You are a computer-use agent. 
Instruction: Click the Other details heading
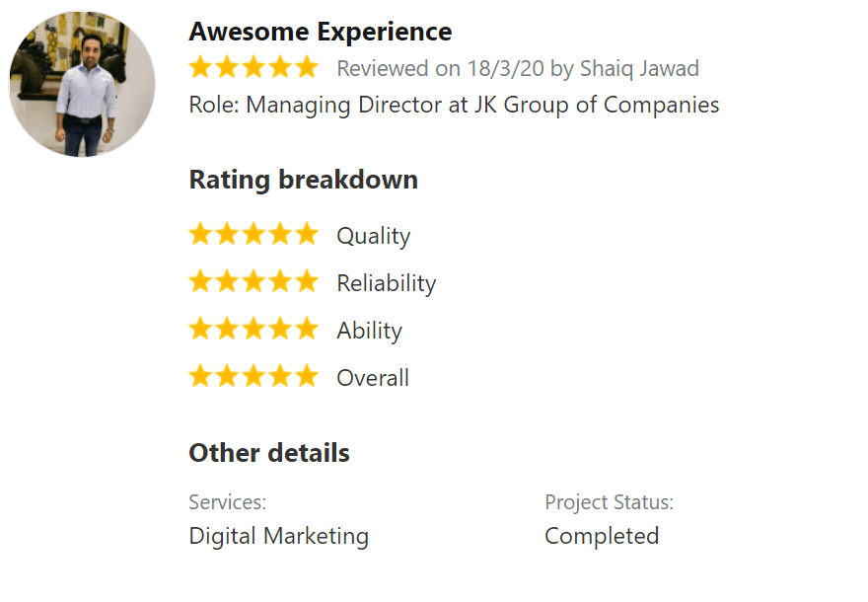[x=269, y=453]
